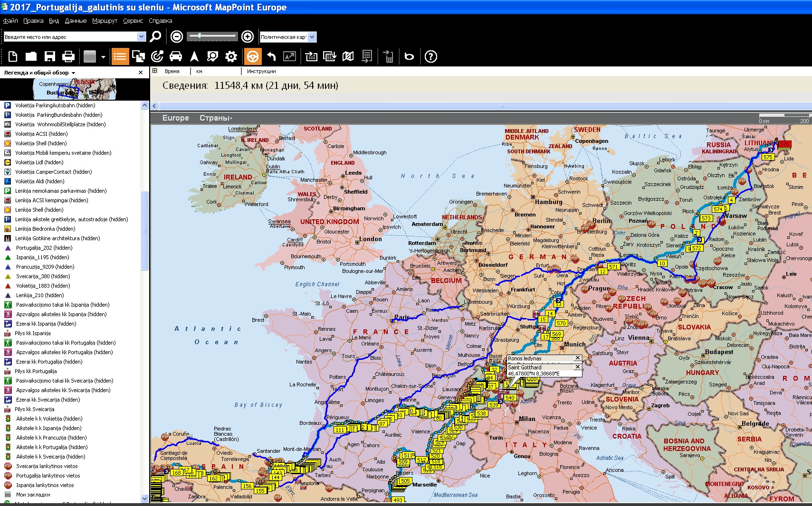Close the 'Saint Gotthard' popup

point(578,367)
